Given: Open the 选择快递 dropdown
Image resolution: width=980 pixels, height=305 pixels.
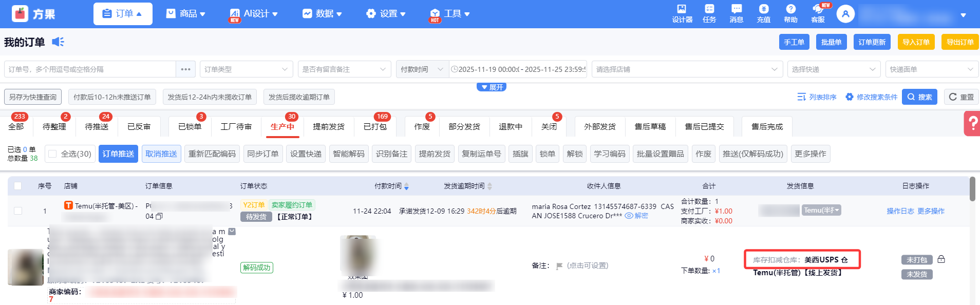Looking at the screenshot, I should pyautogui.click(x=834, y=69).
